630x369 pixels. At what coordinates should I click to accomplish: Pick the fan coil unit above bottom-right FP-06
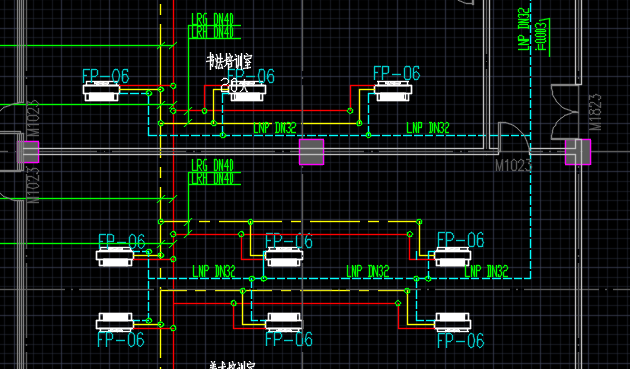tap(453, 322)
